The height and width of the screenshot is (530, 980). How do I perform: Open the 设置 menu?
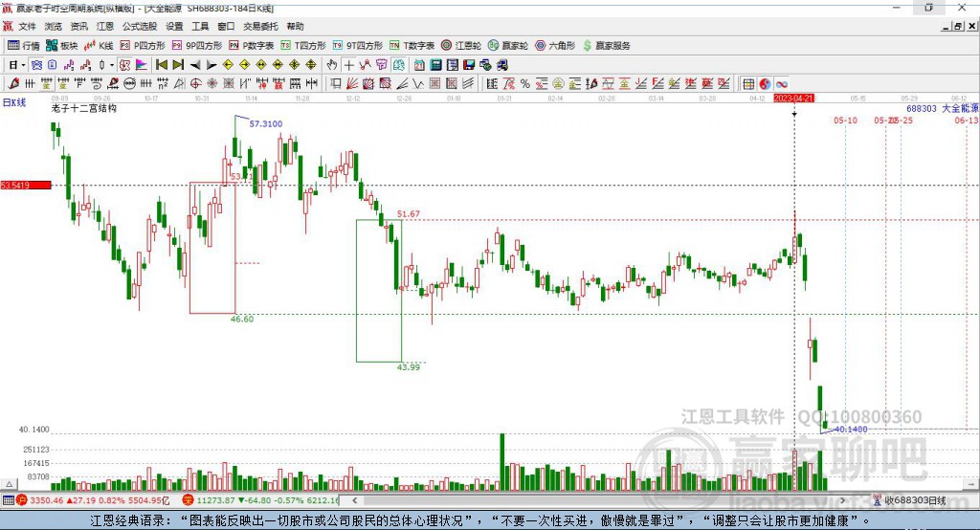coord(174,26)
